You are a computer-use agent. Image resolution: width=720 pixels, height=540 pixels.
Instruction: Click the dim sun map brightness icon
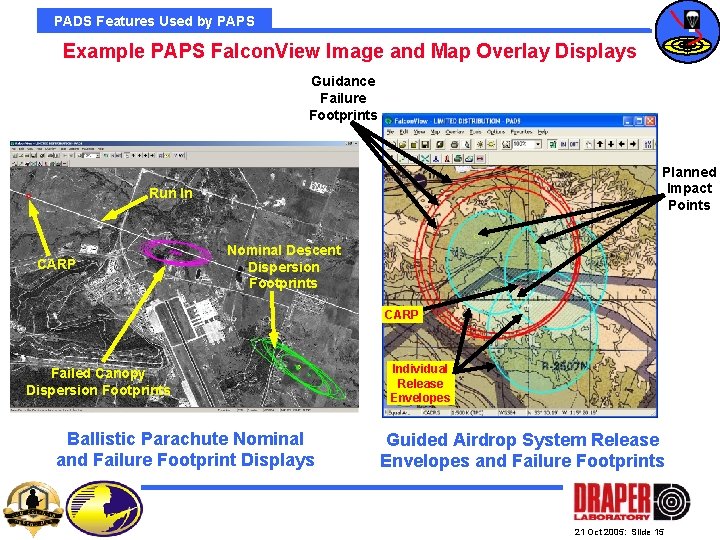coord(480,145)
